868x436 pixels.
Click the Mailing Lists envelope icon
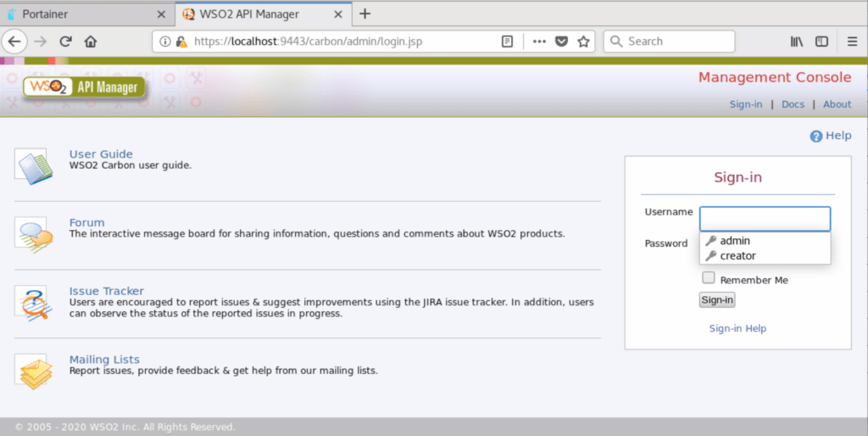34,372
